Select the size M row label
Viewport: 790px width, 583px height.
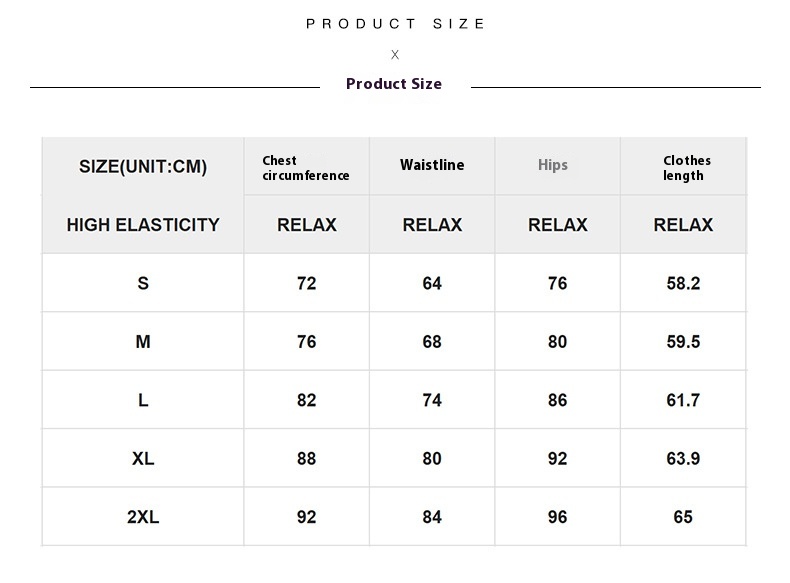pyautogui.click(x=143, y=342)
